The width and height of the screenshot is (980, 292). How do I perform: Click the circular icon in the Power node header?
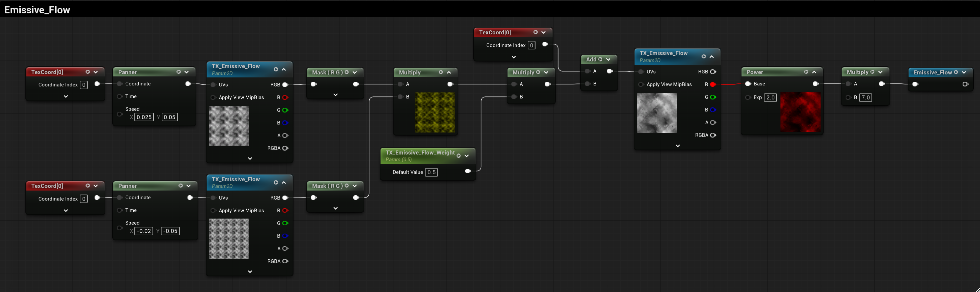[x=806, y=72]
